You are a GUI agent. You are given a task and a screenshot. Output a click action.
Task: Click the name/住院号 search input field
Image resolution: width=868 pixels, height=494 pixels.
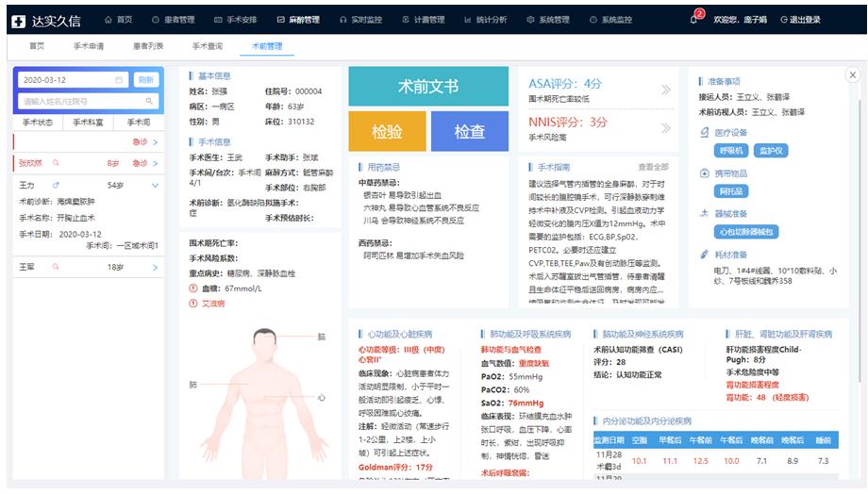80,101
